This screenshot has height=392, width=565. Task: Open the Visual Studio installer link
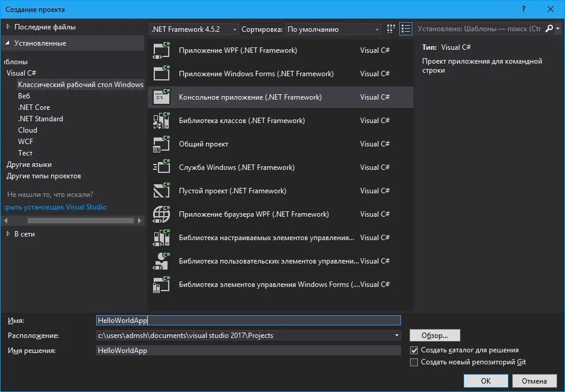55,207
